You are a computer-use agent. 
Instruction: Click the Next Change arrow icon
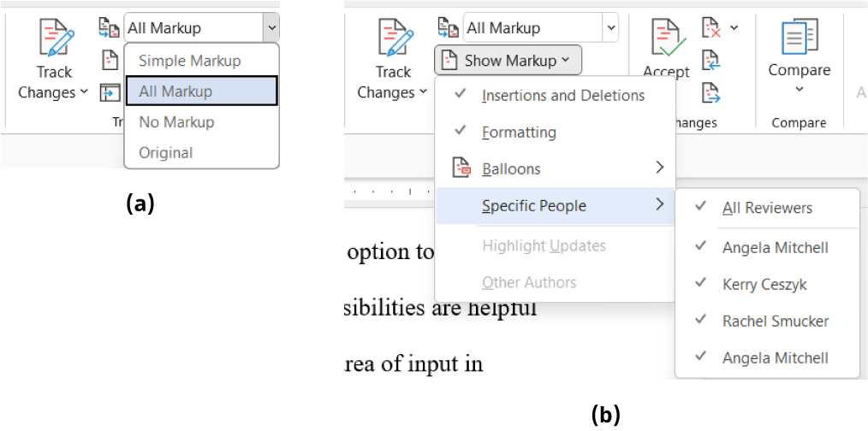pyautogui.click(x=710, y=92)
